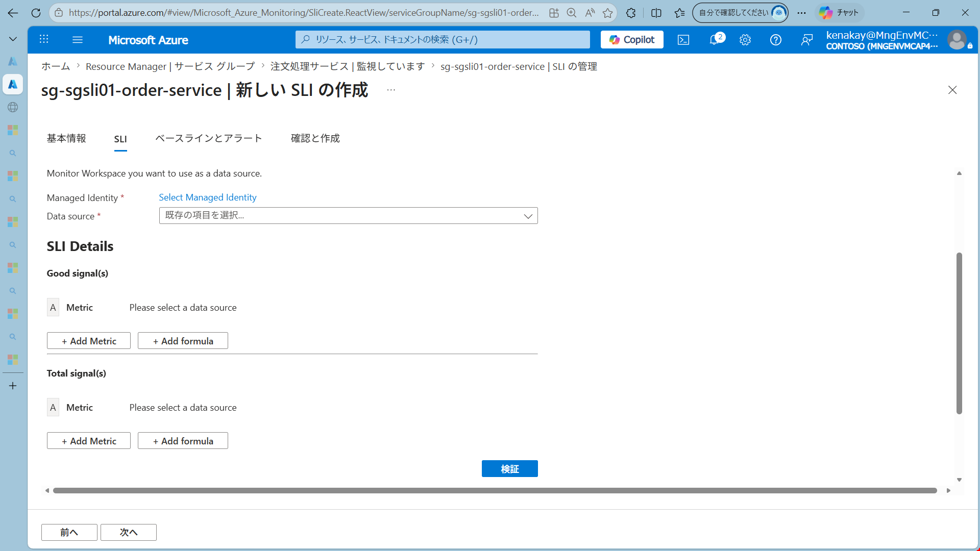This screenshot has width=980, height=551.
Task: Click the Azure portal search box
Action: (443, 39)
